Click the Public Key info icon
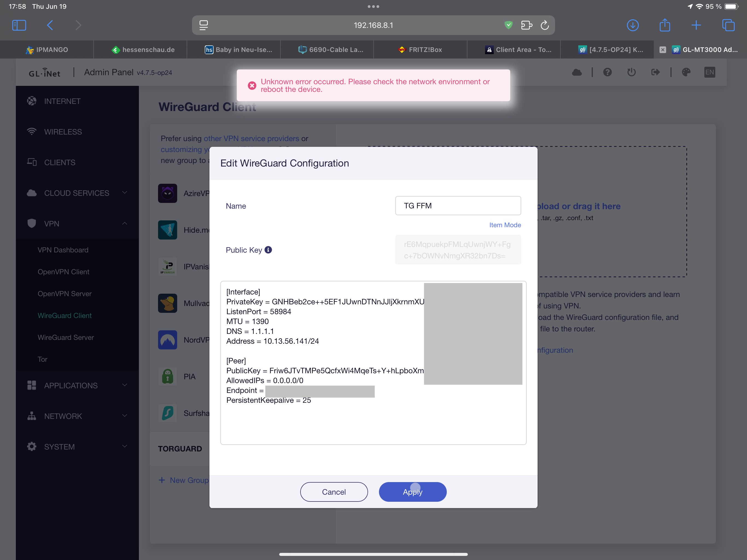Screen dimensions: 747x560 [268, 250]
